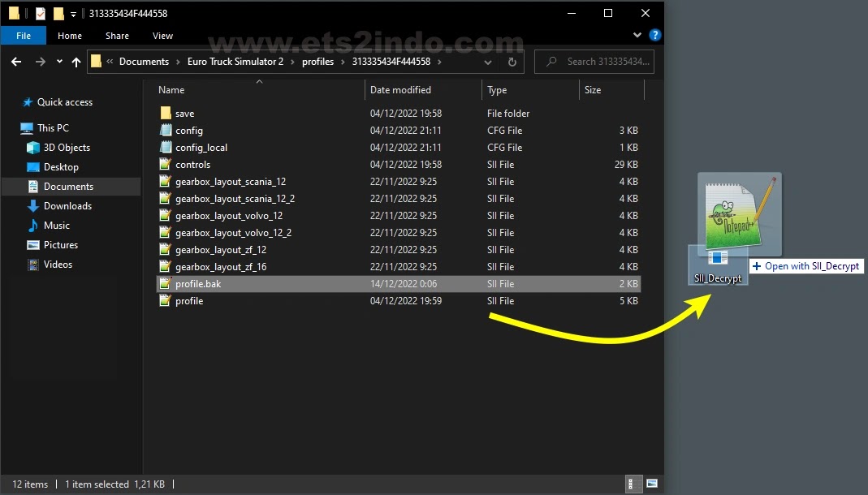Open the Share ribbon tab
Viewport: 868px width, 495px height.
point(118,36)
